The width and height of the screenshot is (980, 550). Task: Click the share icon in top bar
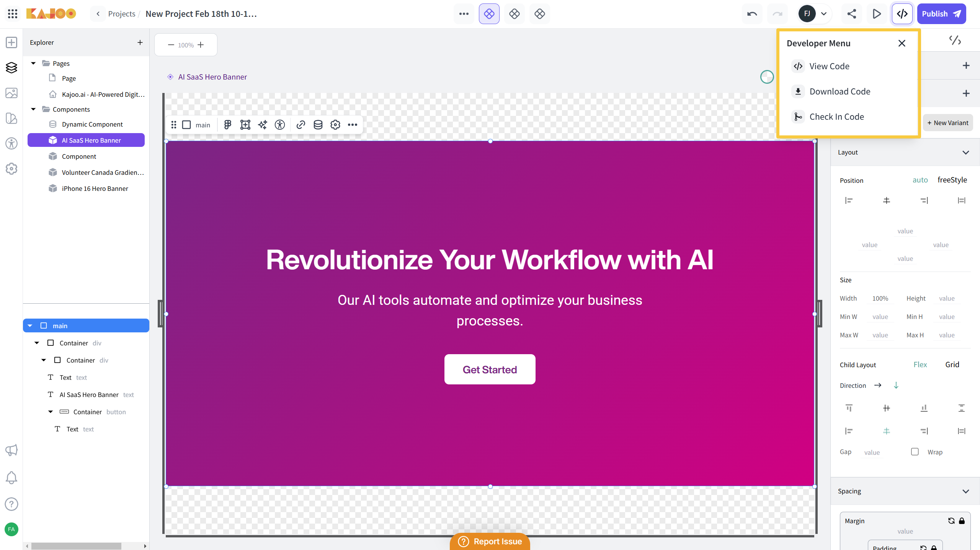[851, 14]
